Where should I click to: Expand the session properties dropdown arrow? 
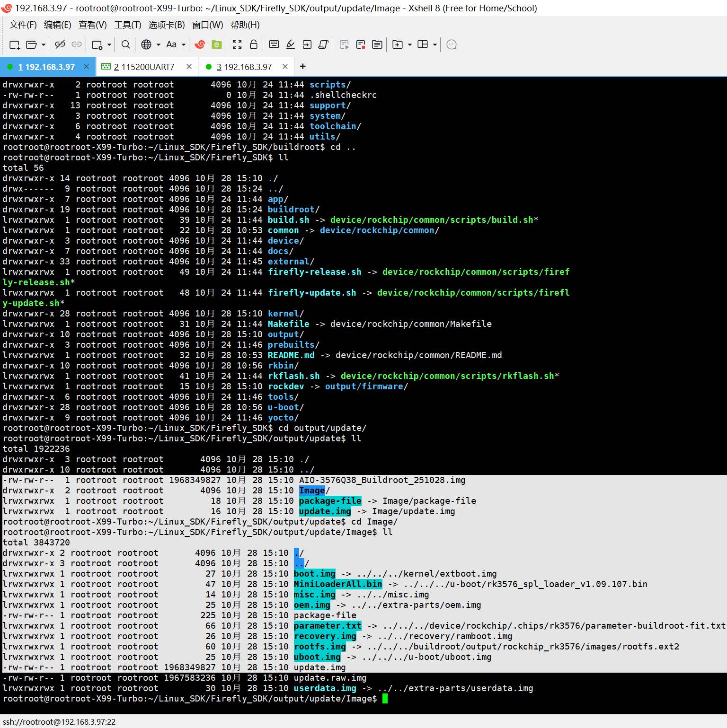109,44
